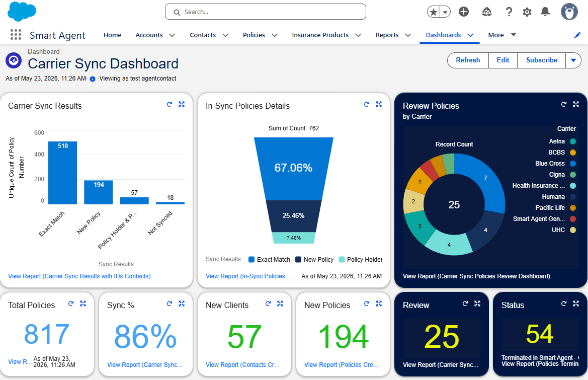
Task: Open the Favorites star icon
Action: (x=434, y=12)
